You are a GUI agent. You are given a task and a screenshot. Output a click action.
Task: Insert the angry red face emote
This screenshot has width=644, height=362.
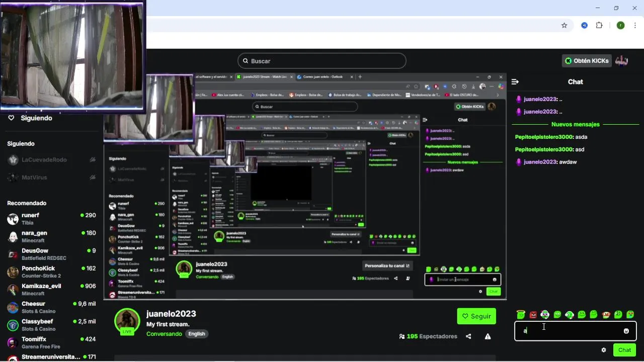(x=533, y=315)
